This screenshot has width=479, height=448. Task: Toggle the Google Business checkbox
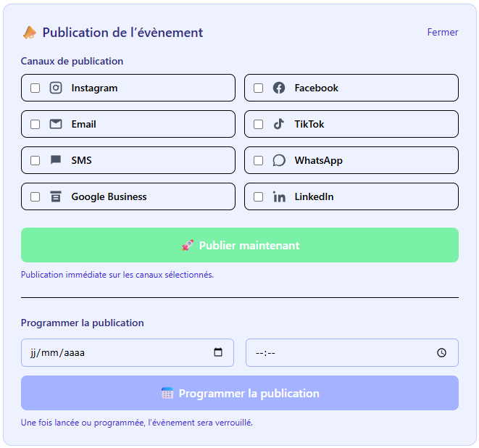tap(35, 196)
